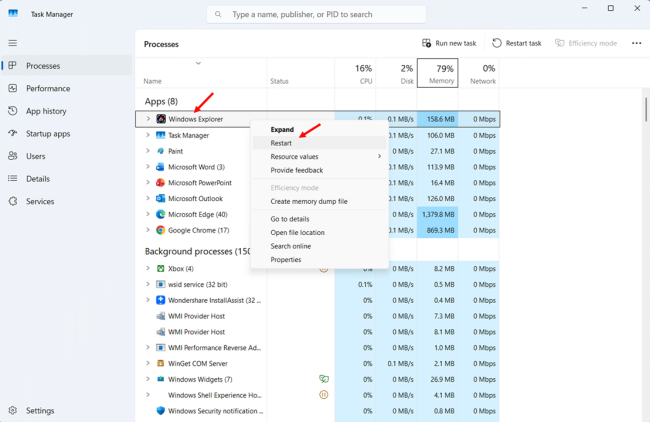Click the Microsoft Outlook app icon
The image size is (650, 422).
160,199
